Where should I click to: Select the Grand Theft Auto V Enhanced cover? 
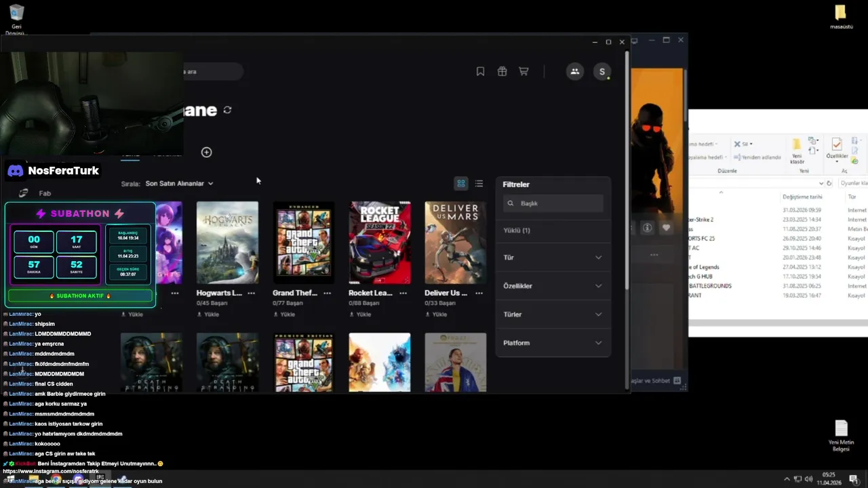(303, 243)
